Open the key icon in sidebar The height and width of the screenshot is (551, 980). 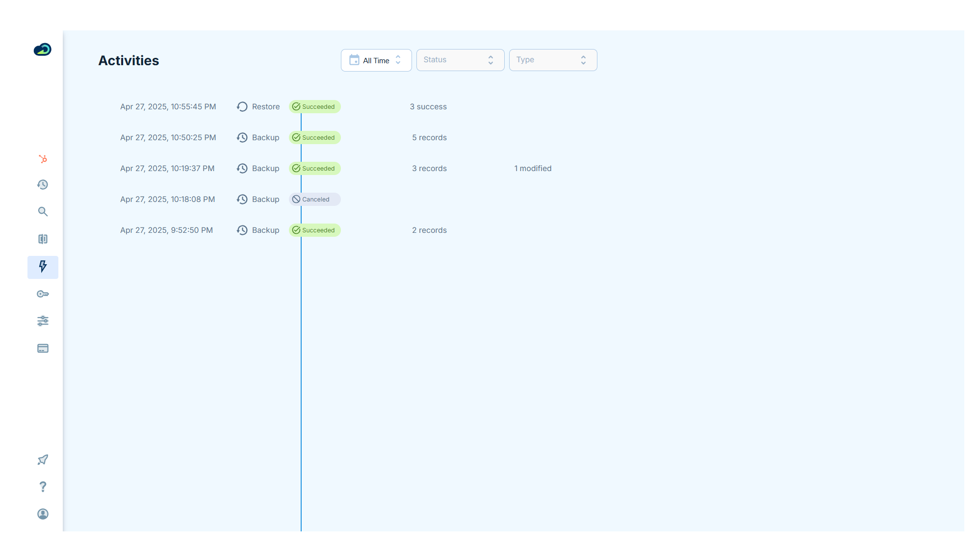pos(43,294)
